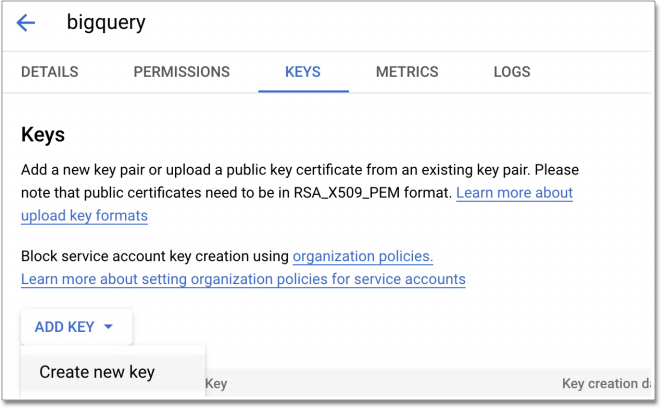The height and width of the screenshot is (408, 661).
Task: Click the Key column header
Action: (x=216, y=383)
